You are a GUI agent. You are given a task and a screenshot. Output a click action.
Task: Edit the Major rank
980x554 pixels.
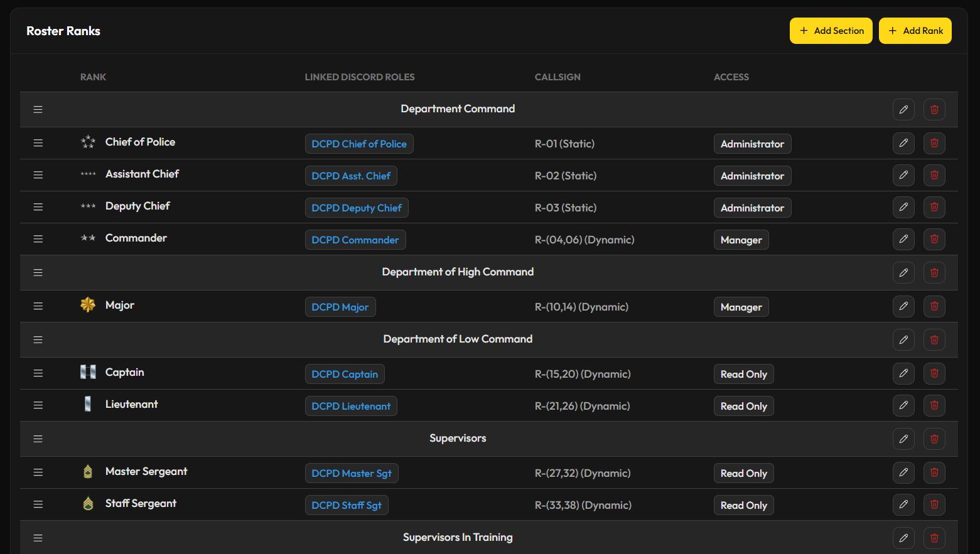(903, 306)
